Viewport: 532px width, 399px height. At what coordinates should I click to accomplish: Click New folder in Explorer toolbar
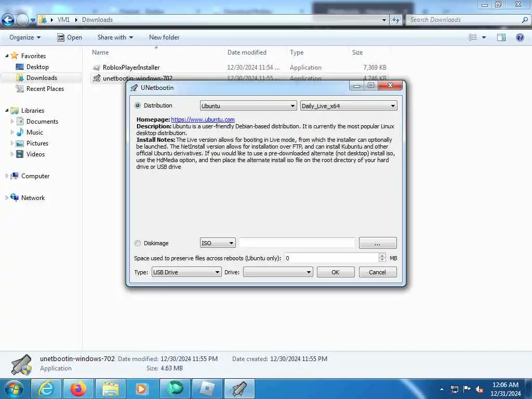click(x=164, y=37)
